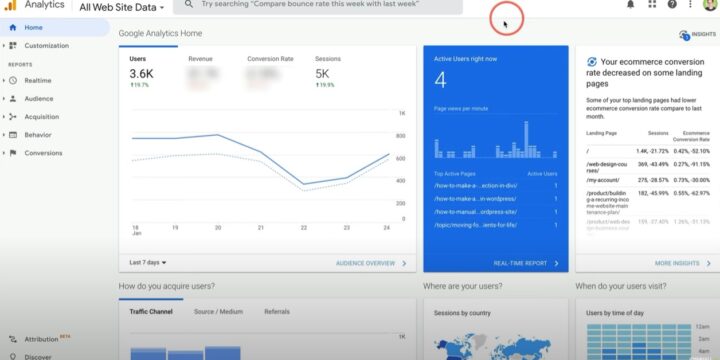Click the Sessions value 5K
The width and height of the screenshot is (720, 360).
322,74
